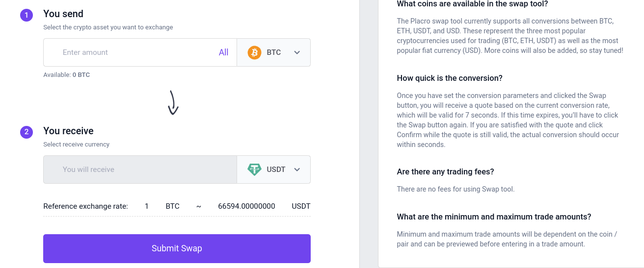Select the 'How quick is the conversion?' heading

tap(449, 78)
